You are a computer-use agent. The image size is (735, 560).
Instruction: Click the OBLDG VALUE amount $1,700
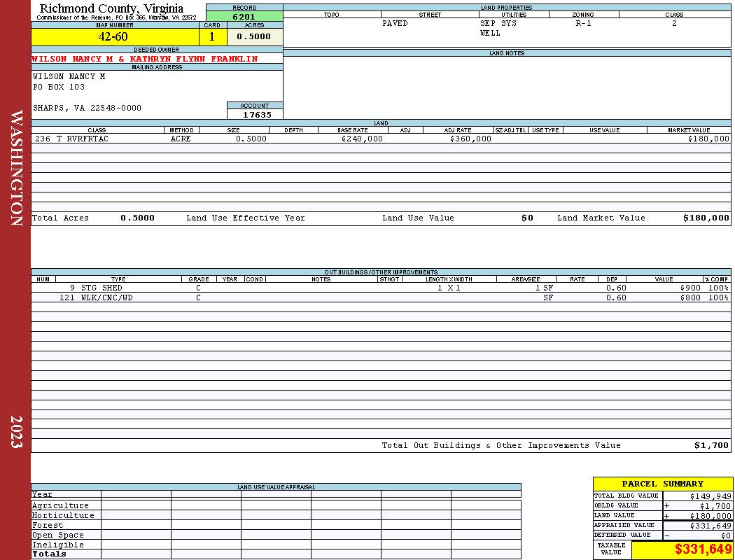pyautogui.click(x=715, y=506)
